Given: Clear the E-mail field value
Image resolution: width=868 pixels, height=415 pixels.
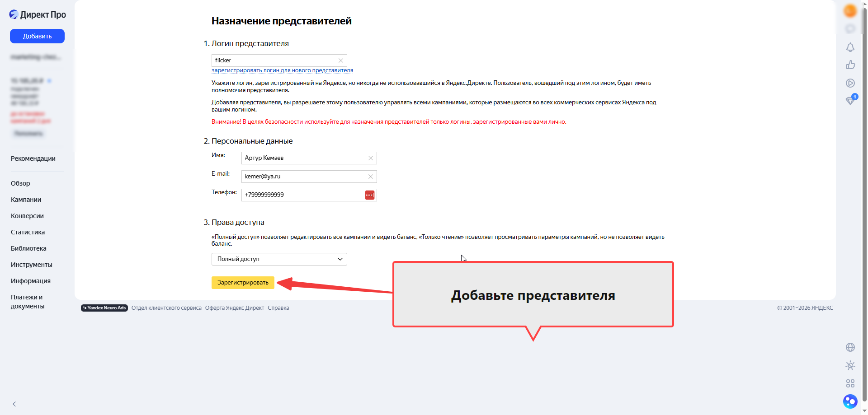Looking at the screenshot, I should (371, 177).
